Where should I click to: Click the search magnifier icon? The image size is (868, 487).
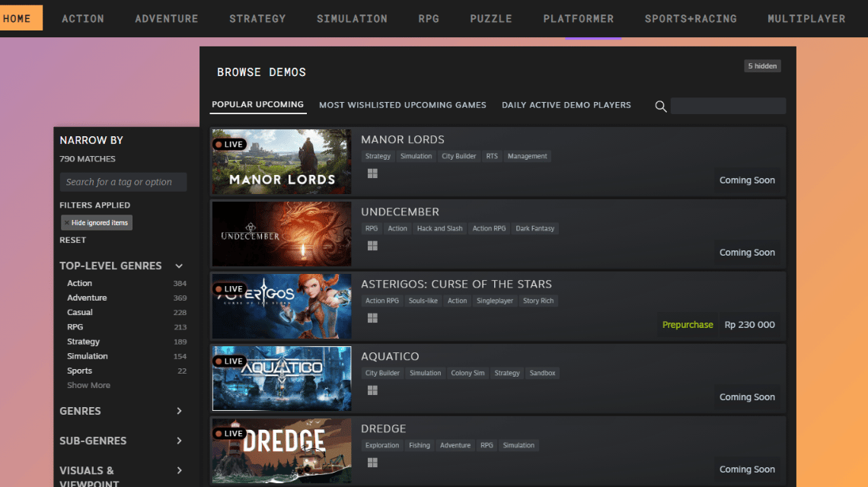[x=660, y=107]
